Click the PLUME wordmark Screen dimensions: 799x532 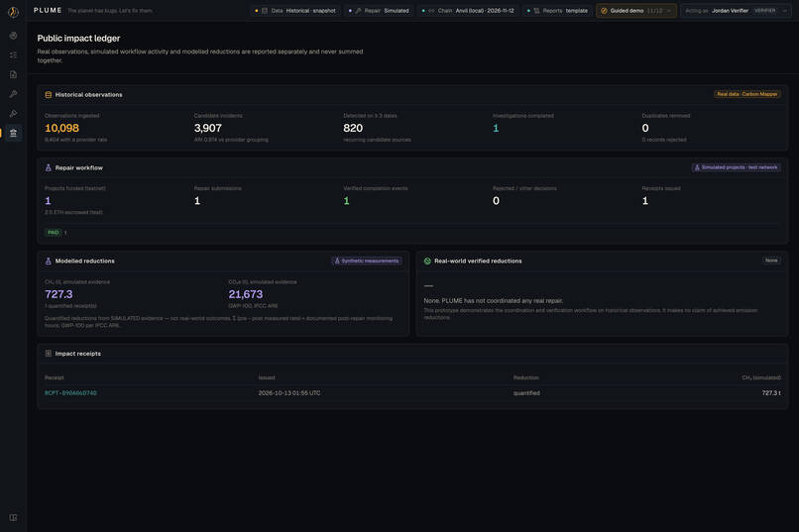[x=48, y=10]
